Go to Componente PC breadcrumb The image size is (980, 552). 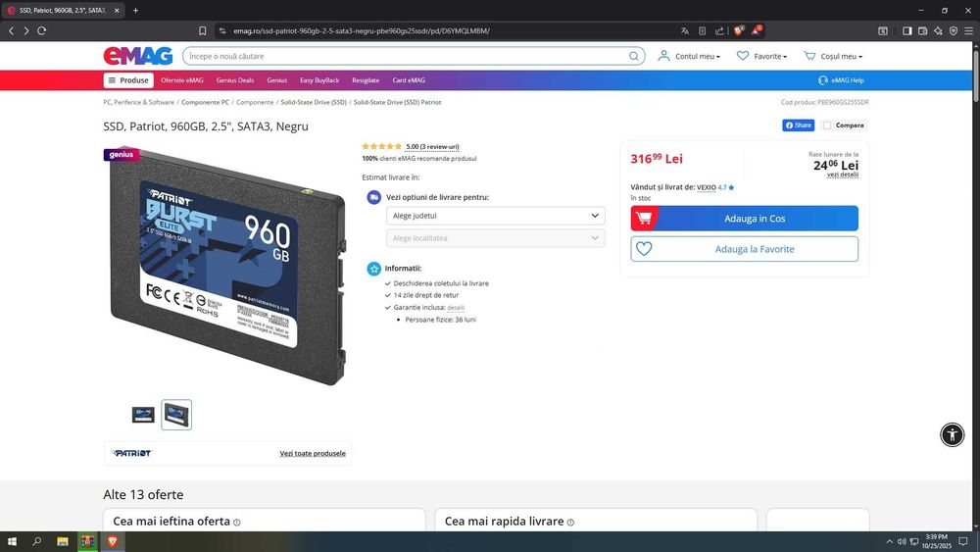click(x=205, y=102)
